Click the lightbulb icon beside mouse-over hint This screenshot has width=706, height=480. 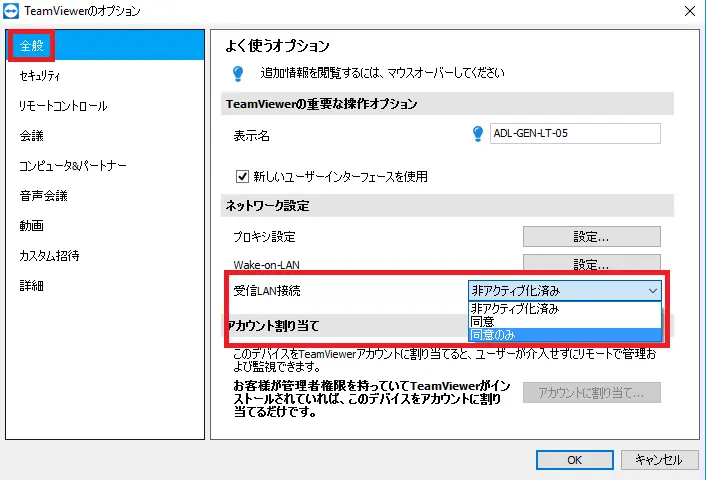[238, 73]
